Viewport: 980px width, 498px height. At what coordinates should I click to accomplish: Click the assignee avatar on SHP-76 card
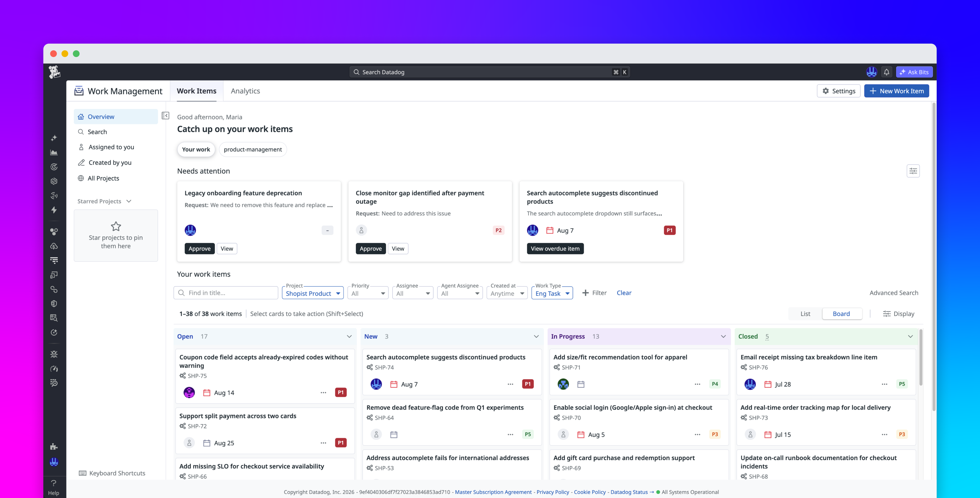pyautogui.click(x=750, y=384)
